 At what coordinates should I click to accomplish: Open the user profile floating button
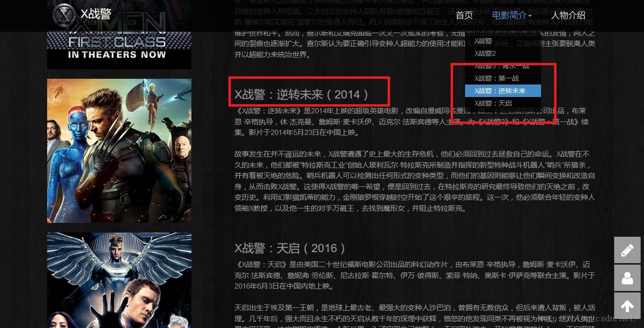pos(627,278)
